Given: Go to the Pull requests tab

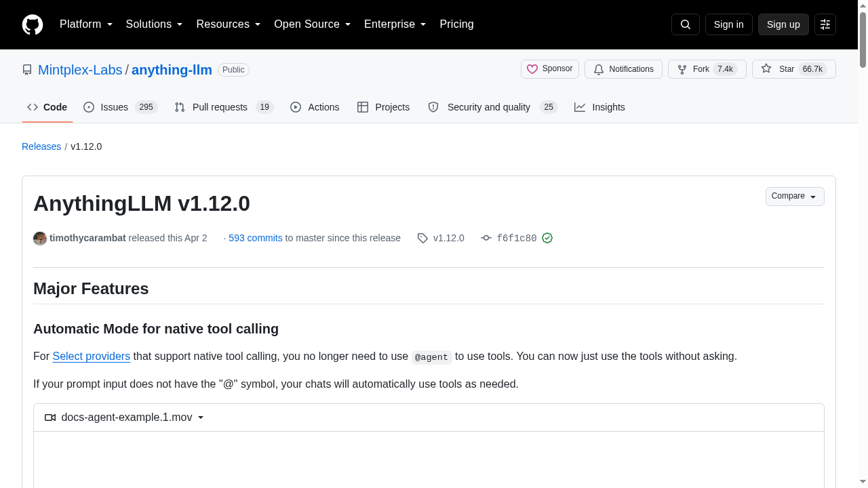Looking at the screenshot, I should tap(224, 107).
